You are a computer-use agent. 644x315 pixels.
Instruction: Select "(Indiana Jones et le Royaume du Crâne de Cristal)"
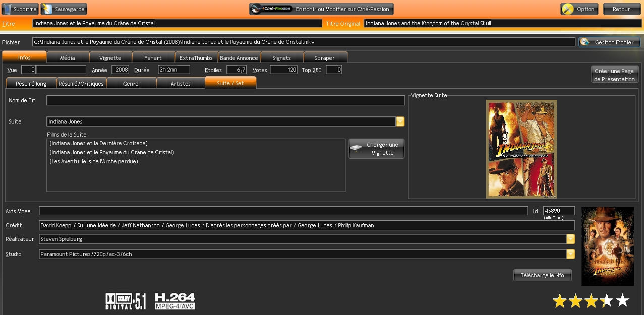(111, 152)
